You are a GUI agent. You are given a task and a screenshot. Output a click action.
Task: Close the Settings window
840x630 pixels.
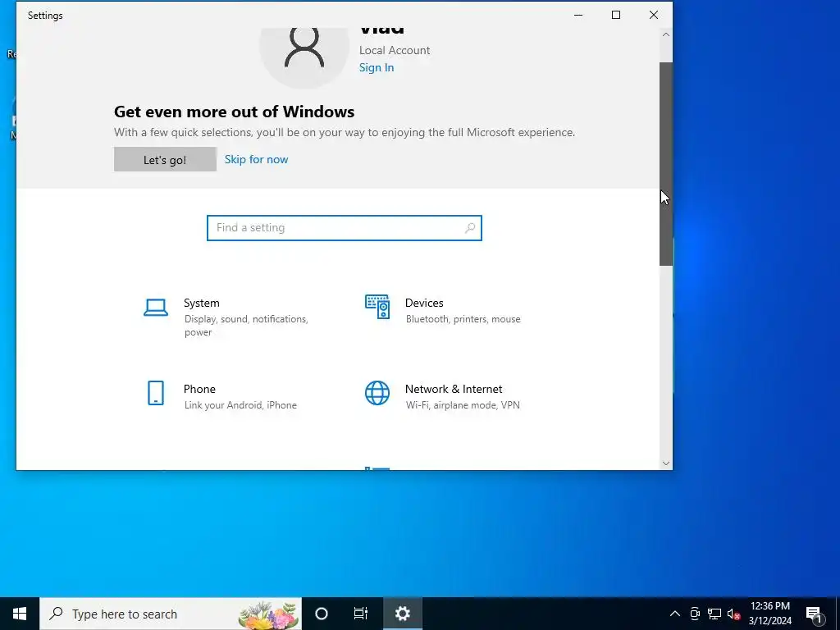(654, 15)
